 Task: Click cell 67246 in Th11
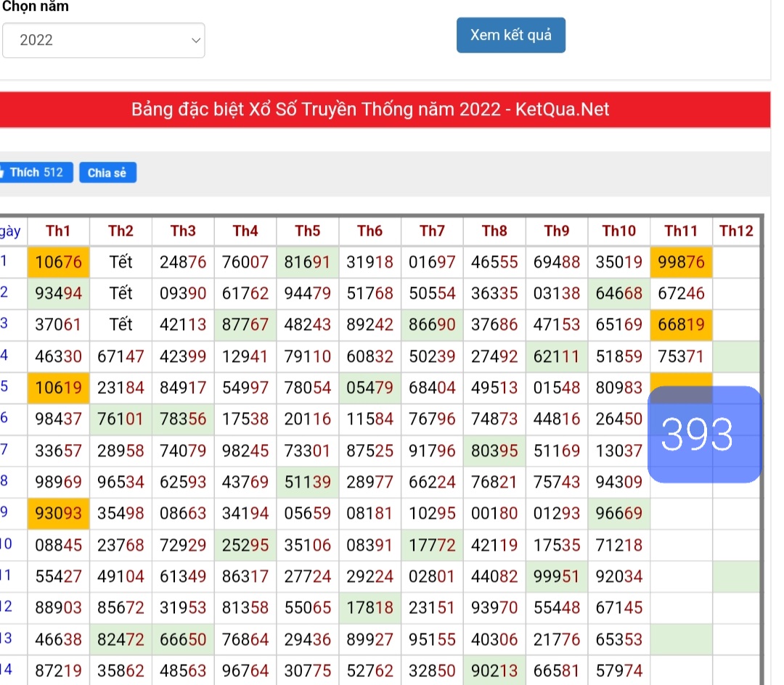[x=681, y=293]
